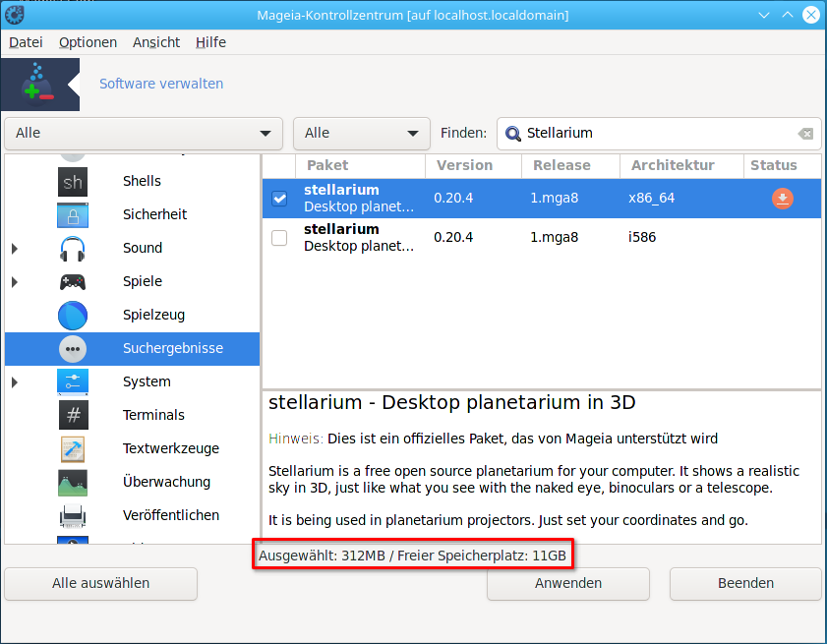
Task: Open the second Alle state dropdown
Action: (362, 134)
